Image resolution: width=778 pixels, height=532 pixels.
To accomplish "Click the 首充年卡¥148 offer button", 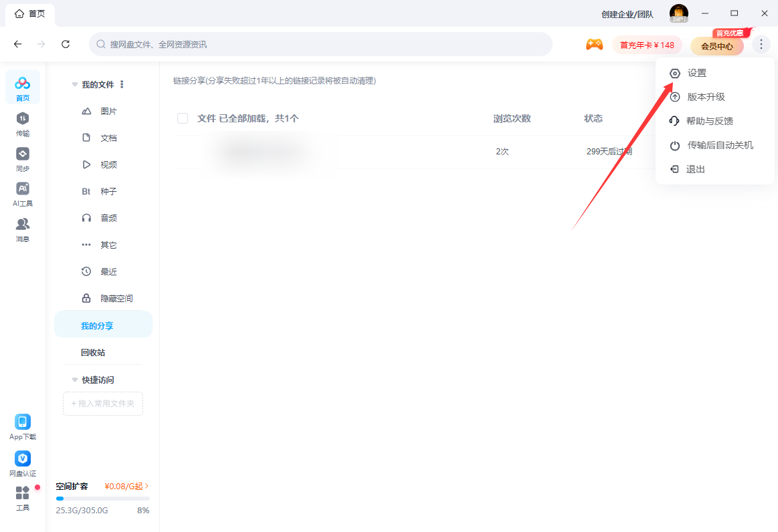I will pos(647,45).
